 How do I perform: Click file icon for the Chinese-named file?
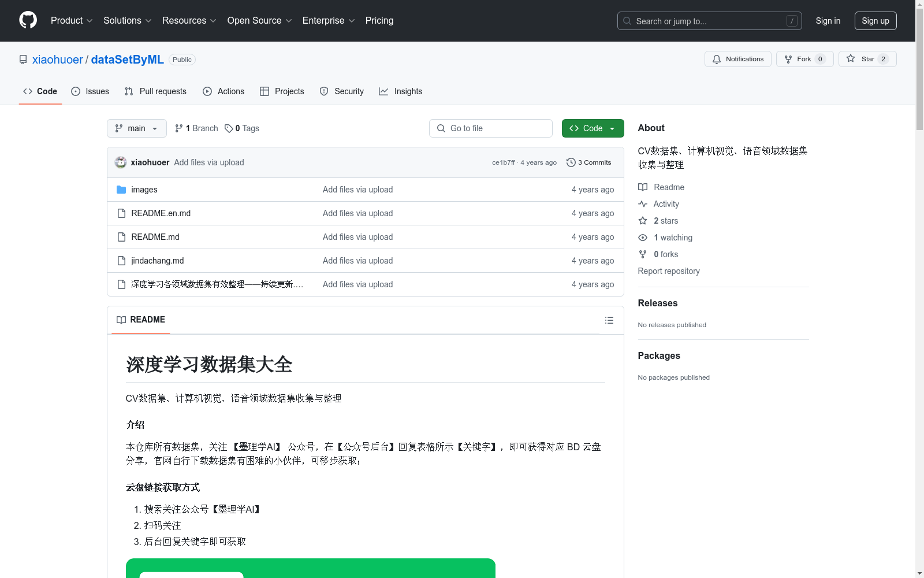(121, 284)
